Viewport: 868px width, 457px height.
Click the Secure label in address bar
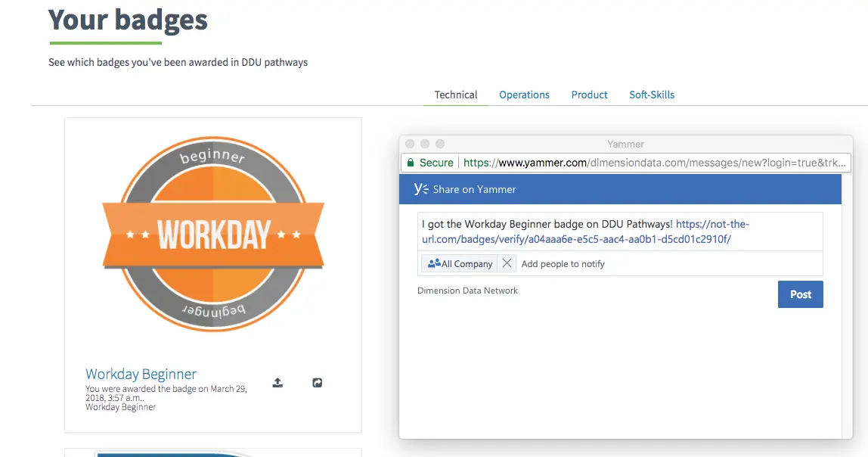(x=436, y=163)
